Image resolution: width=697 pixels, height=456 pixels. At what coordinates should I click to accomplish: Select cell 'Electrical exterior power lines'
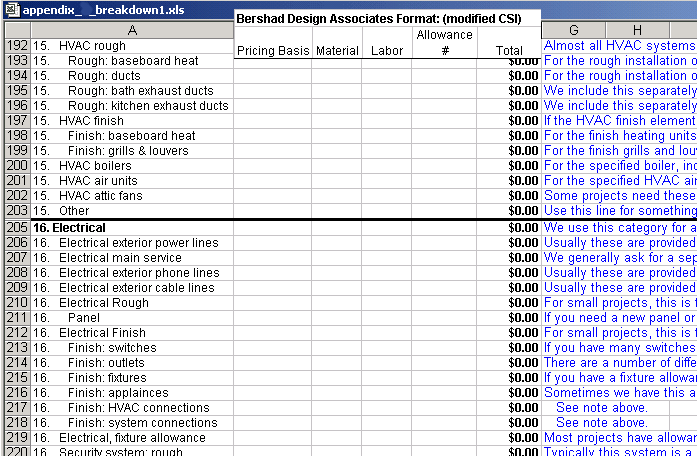click(x=132, y=243)
